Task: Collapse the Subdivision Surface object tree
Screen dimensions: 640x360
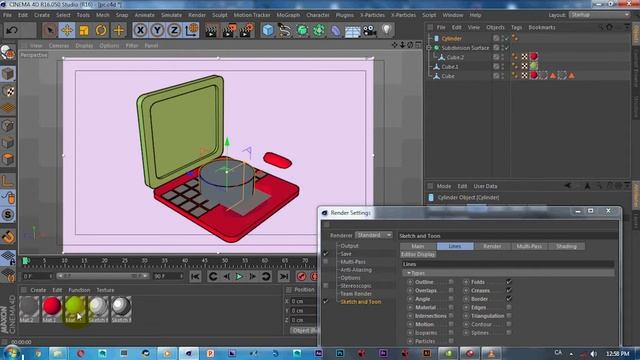Action: click(429, 48)
